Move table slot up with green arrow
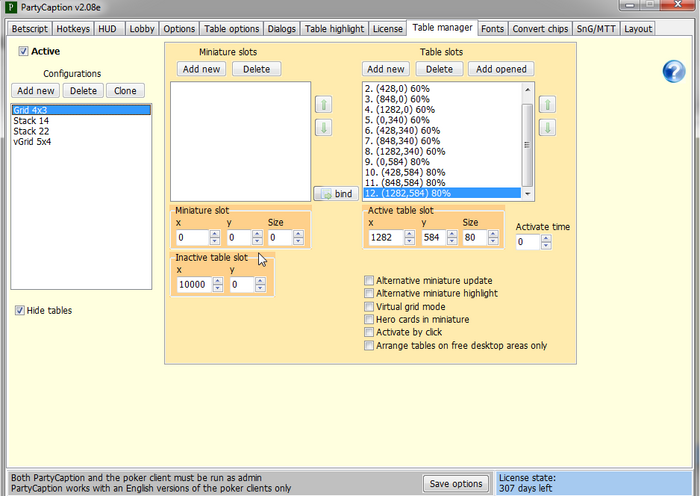This screenshot has width=700, height=496. pyautogui.click(x=547, y=104)
